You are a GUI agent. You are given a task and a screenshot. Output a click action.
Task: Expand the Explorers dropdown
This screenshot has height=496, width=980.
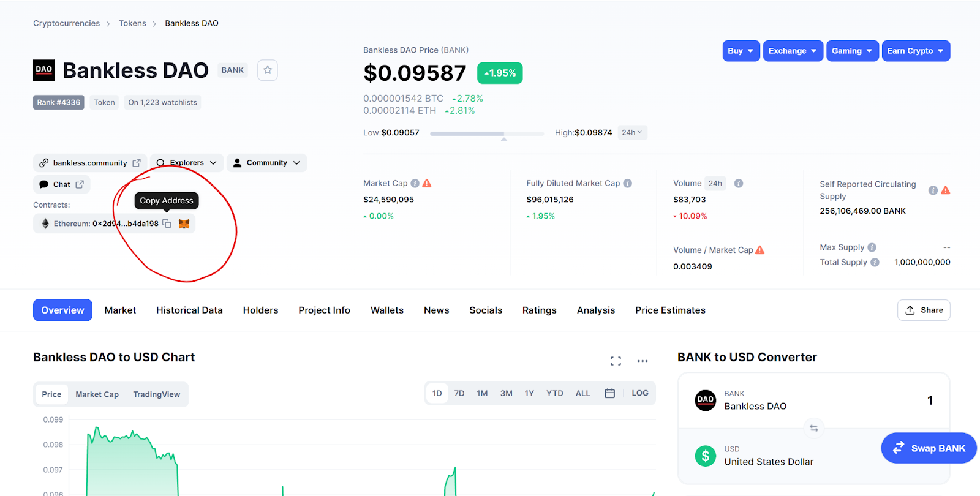coord(187,163)
